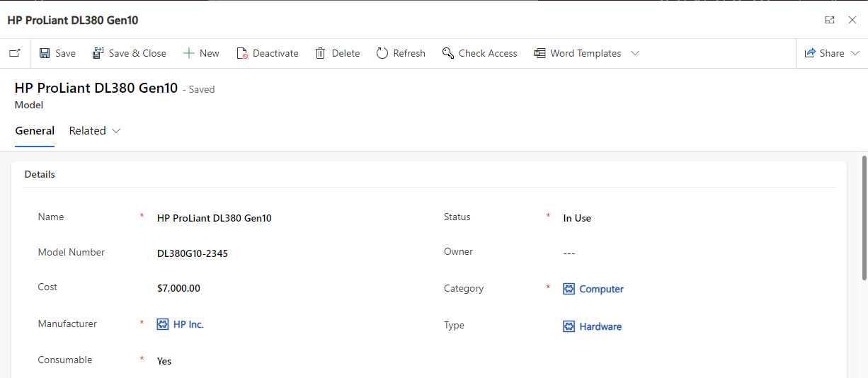Close the HP ProLiant DL380 Gen10 dialog

(x=852, y=20)
